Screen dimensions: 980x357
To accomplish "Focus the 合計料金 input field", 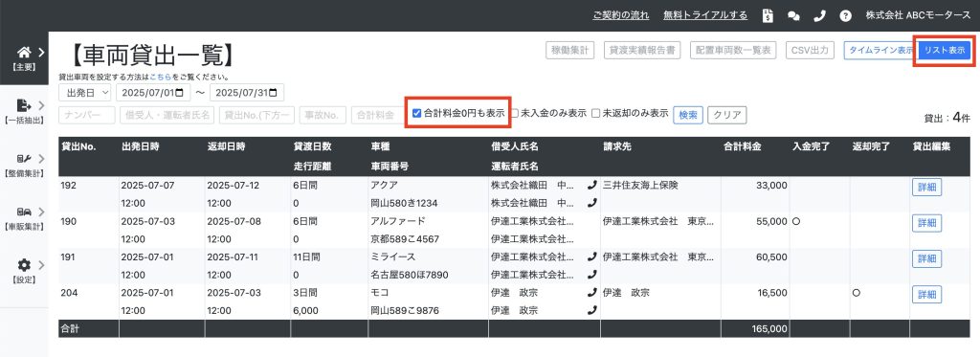I will tap(379, 115).
